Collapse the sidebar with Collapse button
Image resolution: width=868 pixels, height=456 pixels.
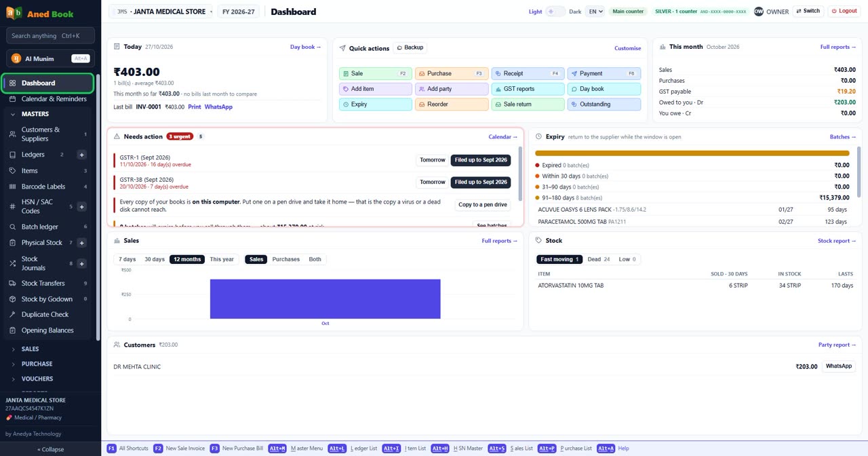[x=50, y=449]
